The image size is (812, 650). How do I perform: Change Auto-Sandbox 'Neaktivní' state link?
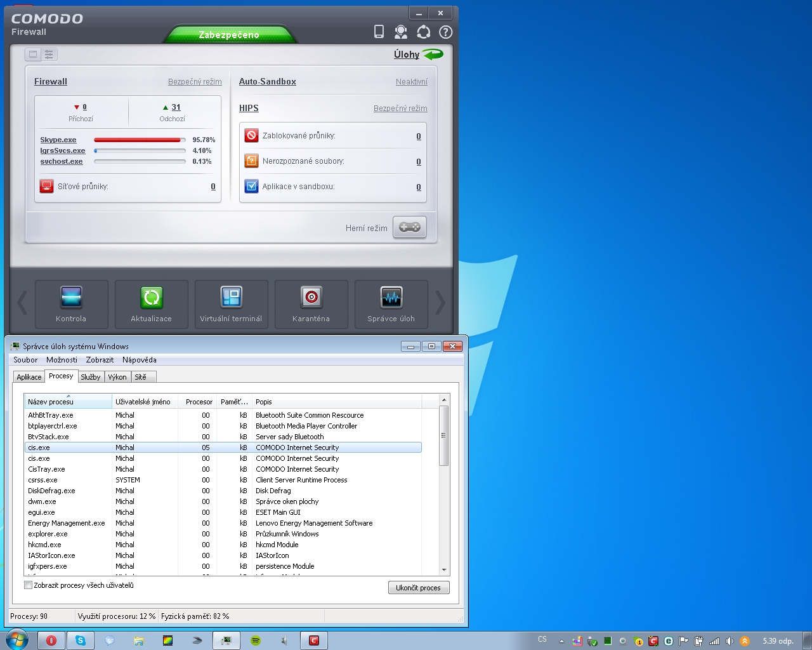pyautogui.click(x=412, y=82)
